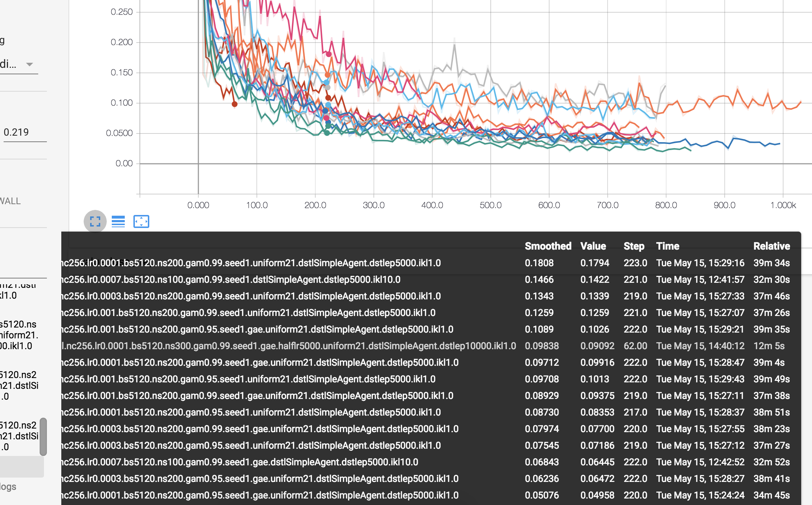Click the logs label at bottom left
Image resolution: width=812 pixels, height=505 pixels.
pos(8,486)
